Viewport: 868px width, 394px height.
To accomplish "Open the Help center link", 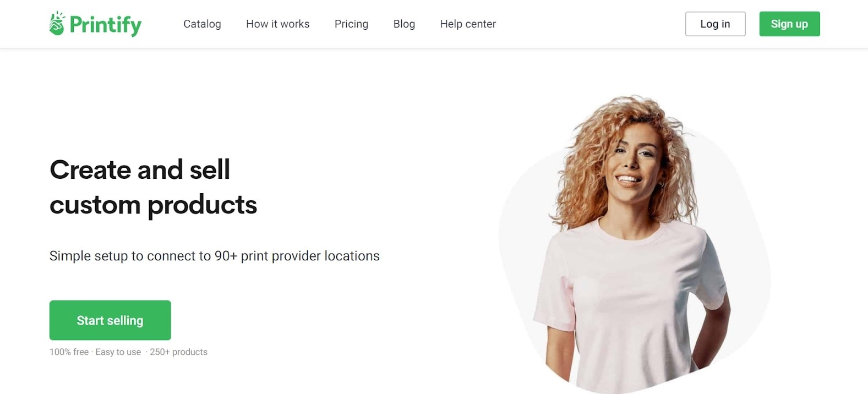I will click(468, 24).
